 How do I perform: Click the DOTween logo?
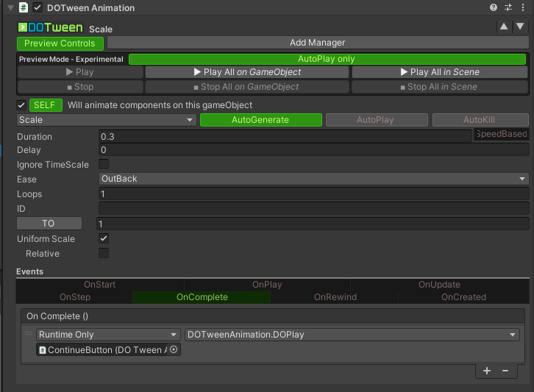51,27
